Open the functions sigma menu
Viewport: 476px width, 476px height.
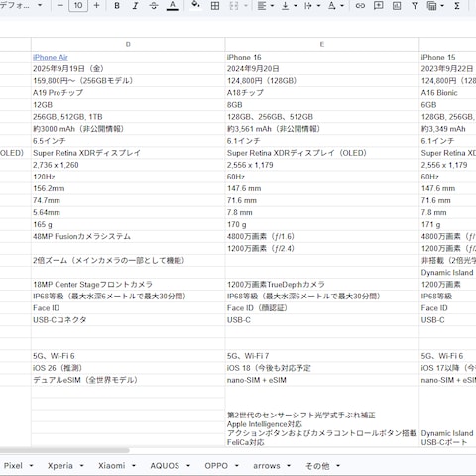pyautogui.click(x=457, y=6)
